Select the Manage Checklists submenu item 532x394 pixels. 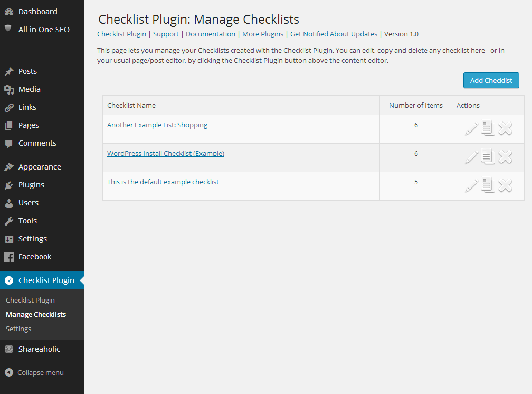point(36,315)
